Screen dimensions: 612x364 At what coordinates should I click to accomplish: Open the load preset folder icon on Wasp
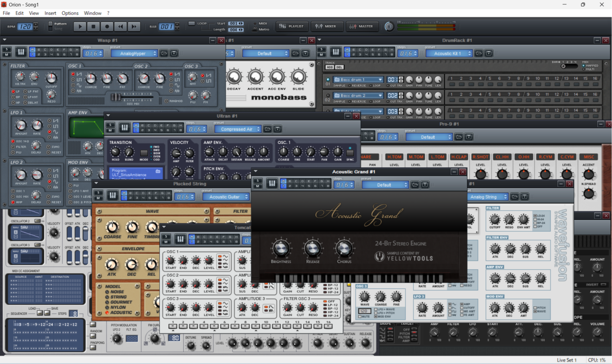(x=164, y=53)
